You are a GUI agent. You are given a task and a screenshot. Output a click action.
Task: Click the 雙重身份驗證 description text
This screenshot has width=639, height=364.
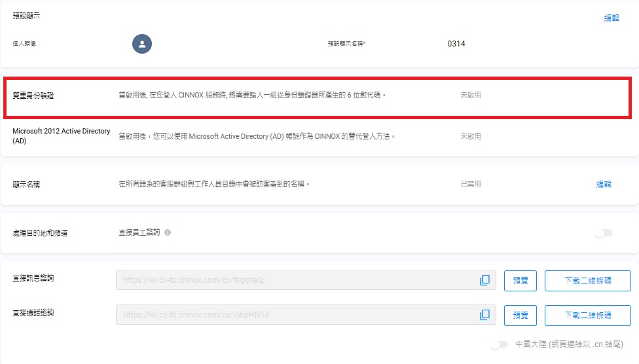click(x=252, y=95)
